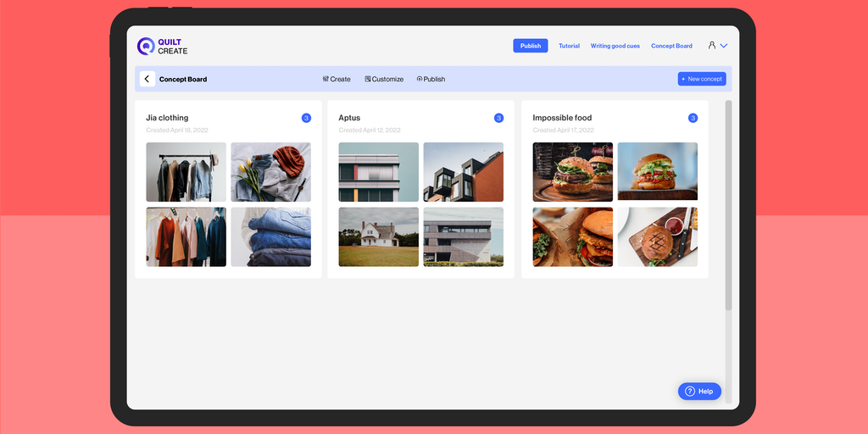Viewport: 868px width, 434px height.
Task: Open the Writing good cues link
Action: click(615, 46)
